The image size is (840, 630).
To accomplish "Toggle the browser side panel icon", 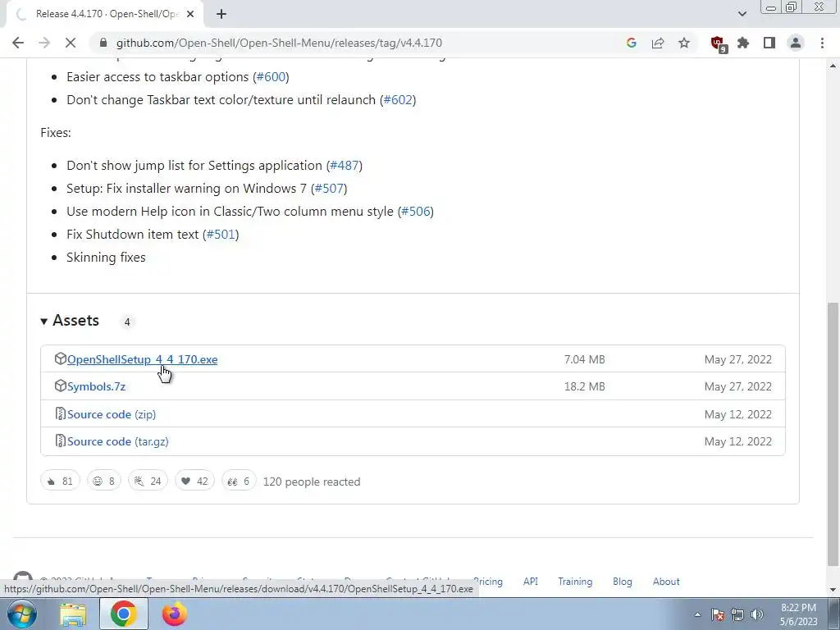I will pyautogui.click(x=769, y=43).
